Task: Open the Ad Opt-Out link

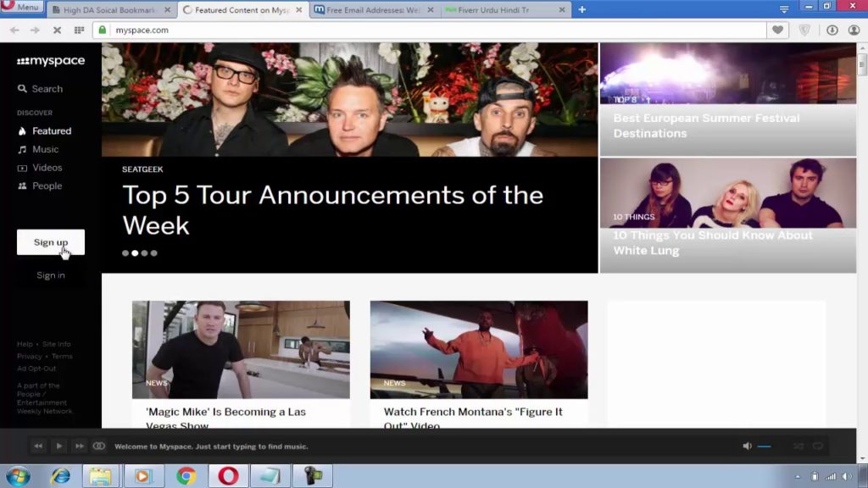Action: tap(36, 369)
